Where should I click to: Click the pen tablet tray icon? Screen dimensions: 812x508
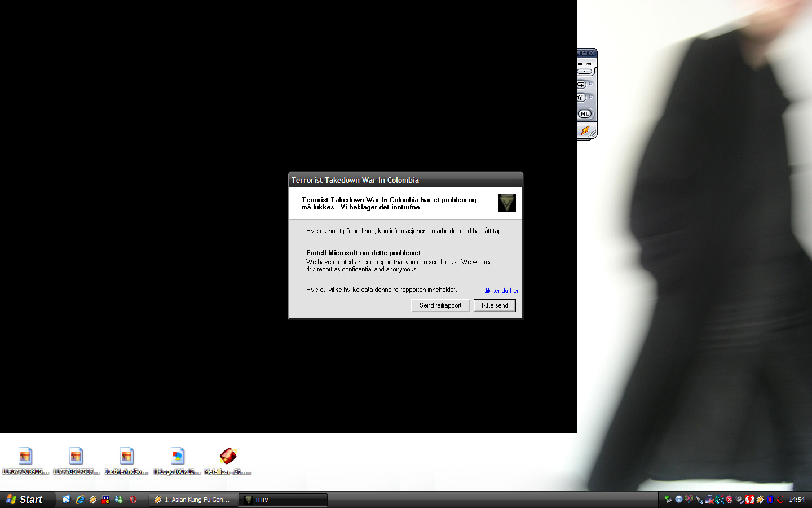pos(699,500)
